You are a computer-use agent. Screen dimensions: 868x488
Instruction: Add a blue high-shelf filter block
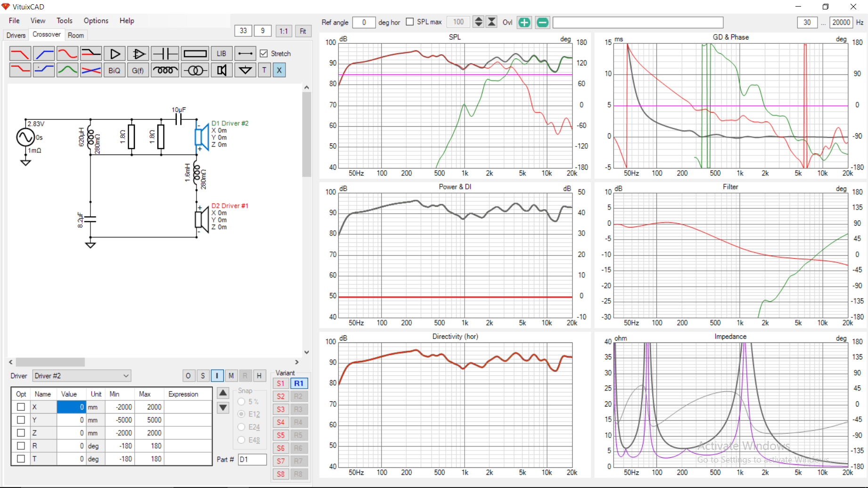tap(44, 70)
